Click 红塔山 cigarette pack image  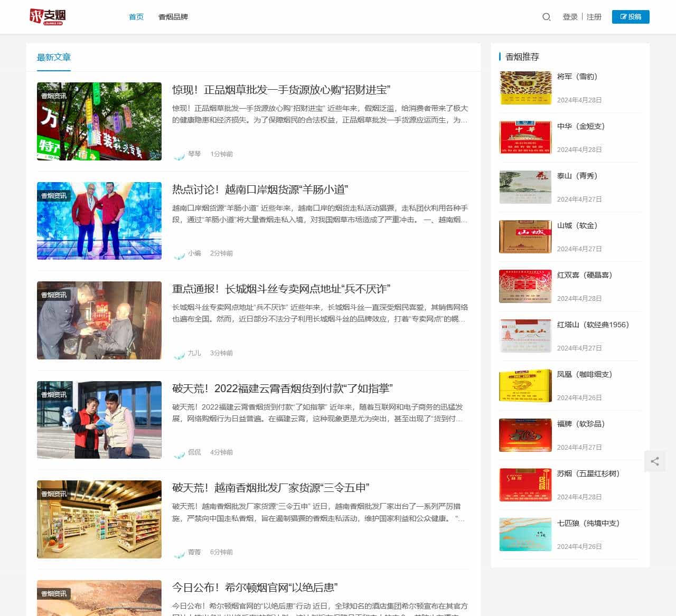click(x=525, y=336)
